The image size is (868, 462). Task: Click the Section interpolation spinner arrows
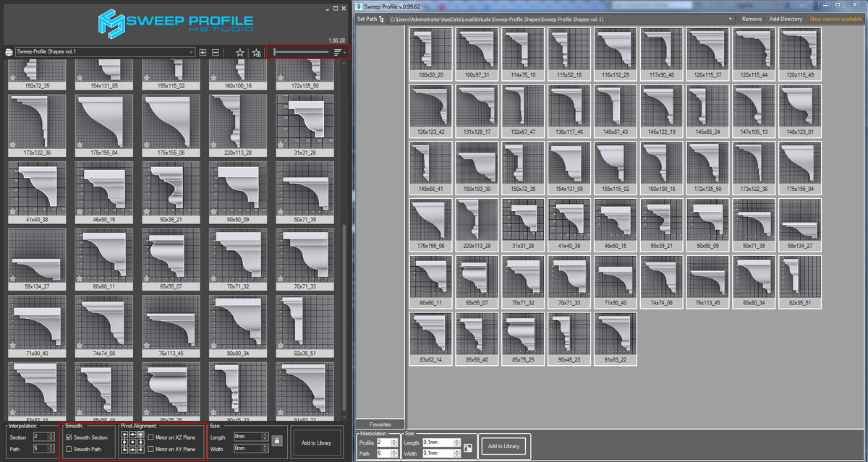[51, 437]
